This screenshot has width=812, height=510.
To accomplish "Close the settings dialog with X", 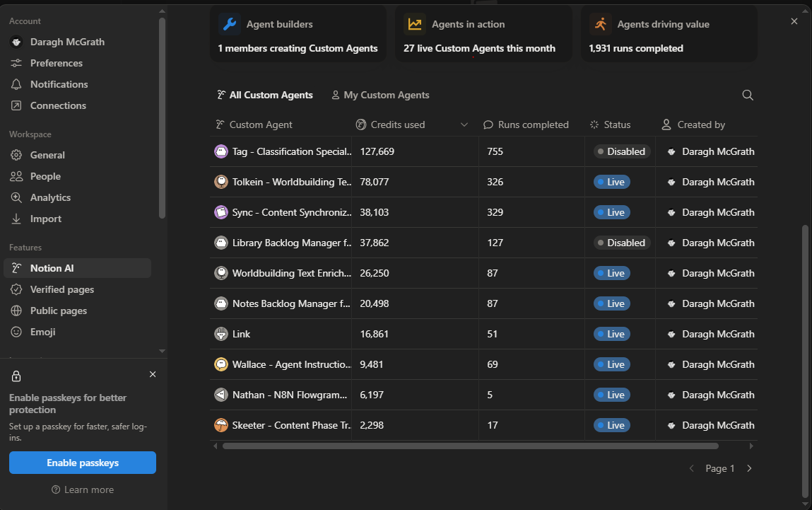I will click(794, 21).
